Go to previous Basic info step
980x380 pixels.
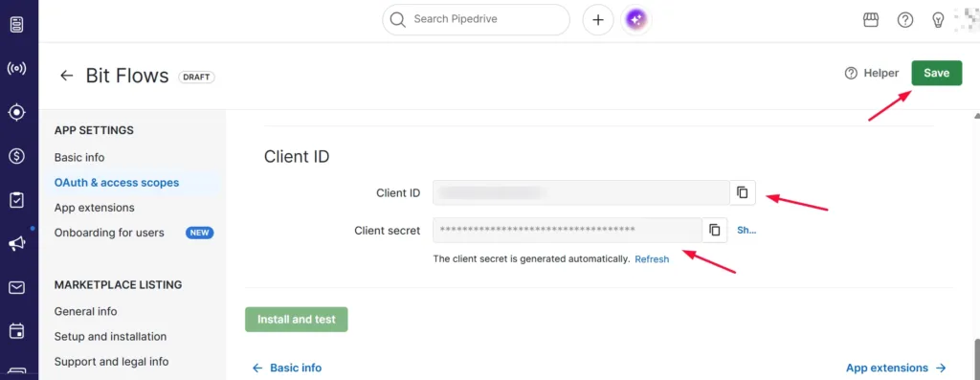(287, 368)
